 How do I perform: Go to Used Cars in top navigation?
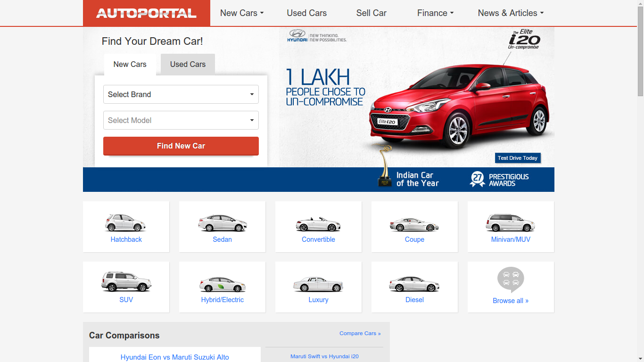307,13
